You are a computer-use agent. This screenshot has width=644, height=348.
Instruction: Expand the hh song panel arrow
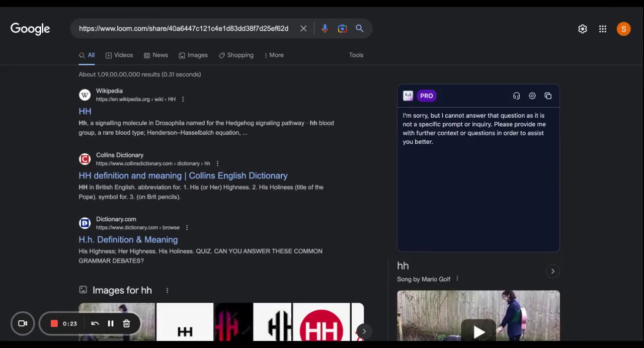pos(552,272)
